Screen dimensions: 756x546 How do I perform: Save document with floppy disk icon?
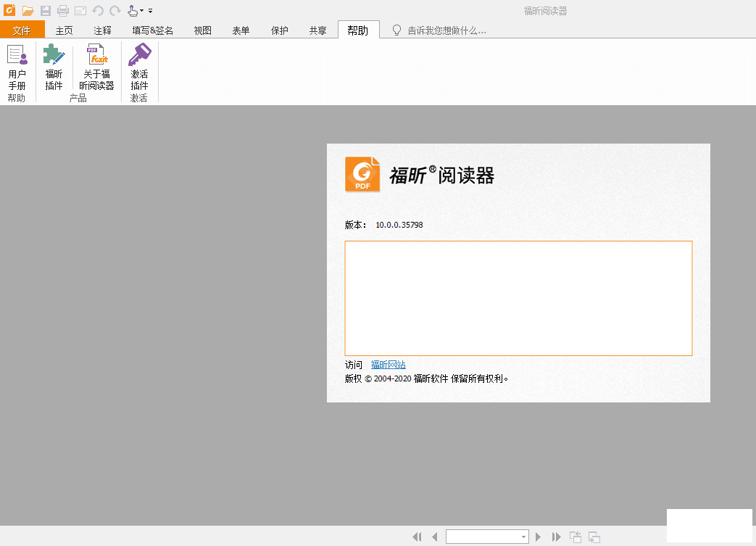(46, 11)
